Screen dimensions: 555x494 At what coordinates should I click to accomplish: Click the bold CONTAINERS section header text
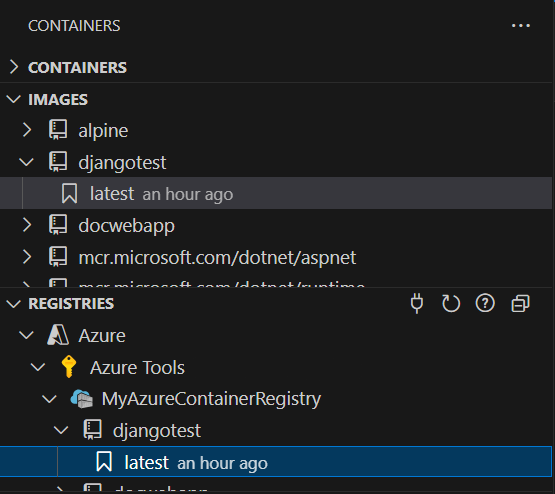[x=77, y=68]
